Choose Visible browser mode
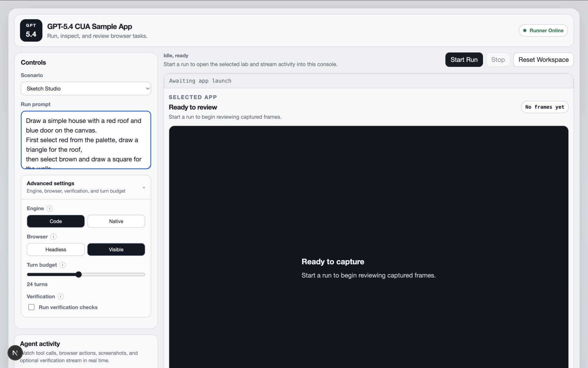Viewport: 588px width, 368px height. (116, 250)
